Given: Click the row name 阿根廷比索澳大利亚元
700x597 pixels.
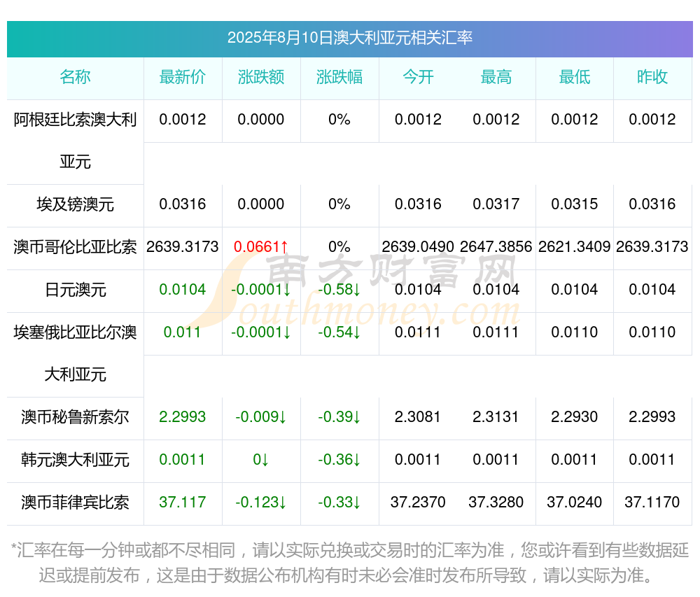Looking at the screenshot, I should coord(75,141).
